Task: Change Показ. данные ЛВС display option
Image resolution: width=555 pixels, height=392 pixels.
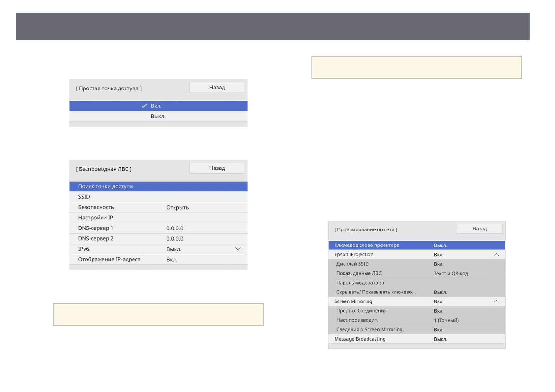Action: [x=416, y=273]
